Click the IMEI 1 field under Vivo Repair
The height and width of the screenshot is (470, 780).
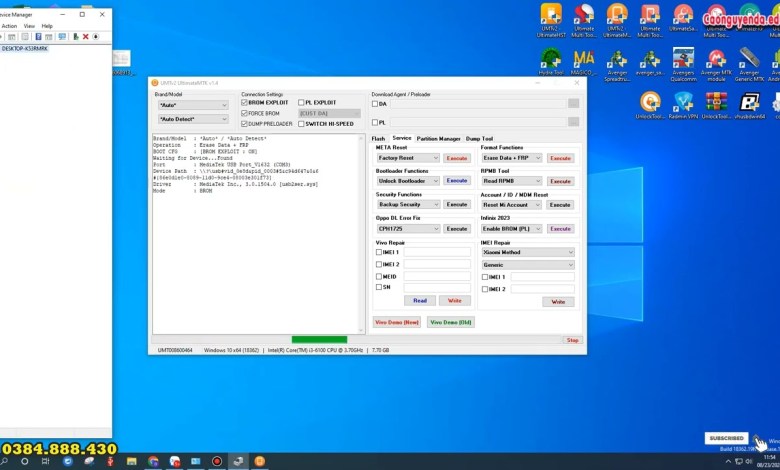(437, 252)
